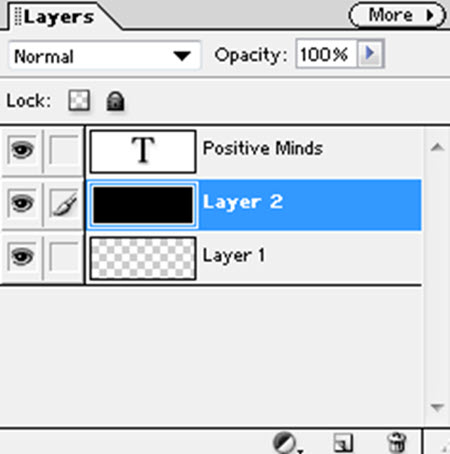Click the T text layer thumbnail
The height and width of the screenshot is (454, 450).
pos(143,152)
